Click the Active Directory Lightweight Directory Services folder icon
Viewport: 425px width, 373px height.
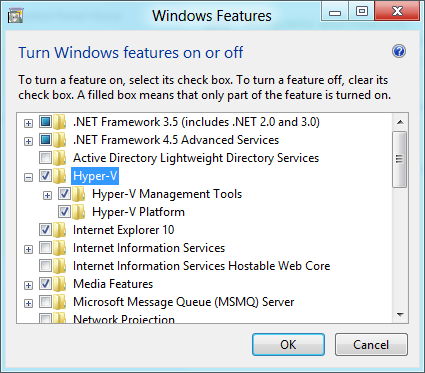(x=60, y=158)
